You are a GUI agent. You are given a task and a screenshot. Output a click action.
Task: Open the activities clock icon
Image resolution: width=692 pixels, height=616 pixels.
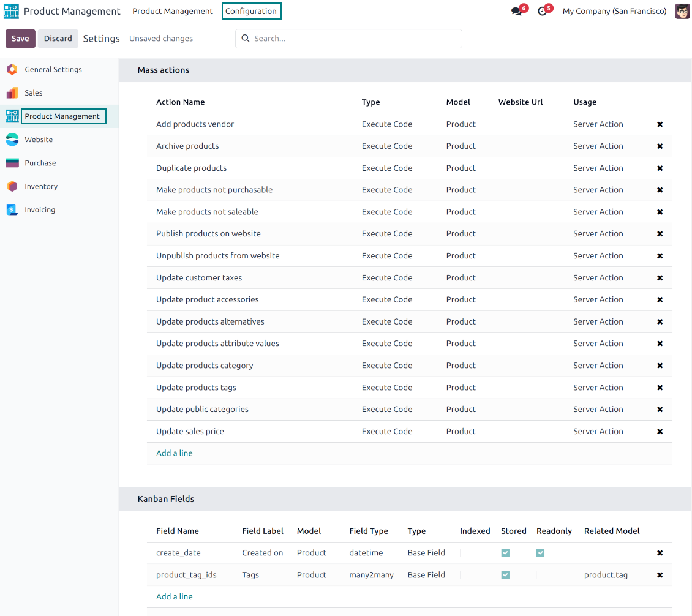tap(542, 11)
